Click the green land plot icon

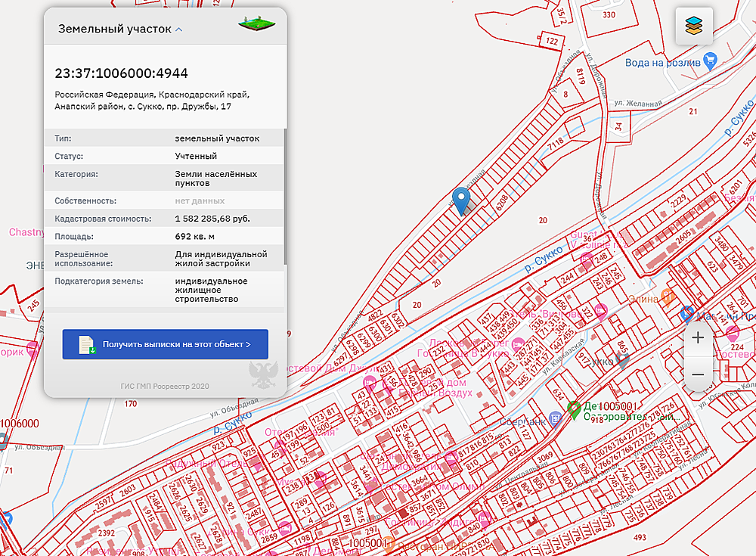(x=256, y=24)
